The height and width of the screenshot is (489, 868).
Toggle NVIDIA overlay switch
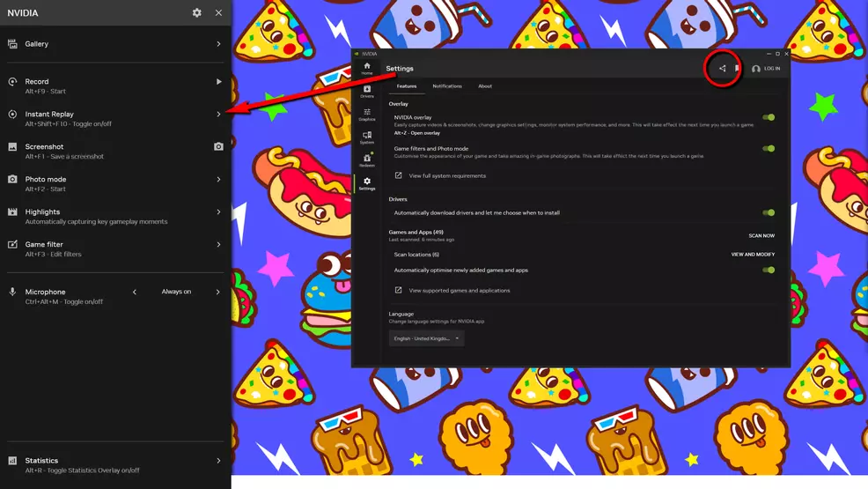click(769, 117)
